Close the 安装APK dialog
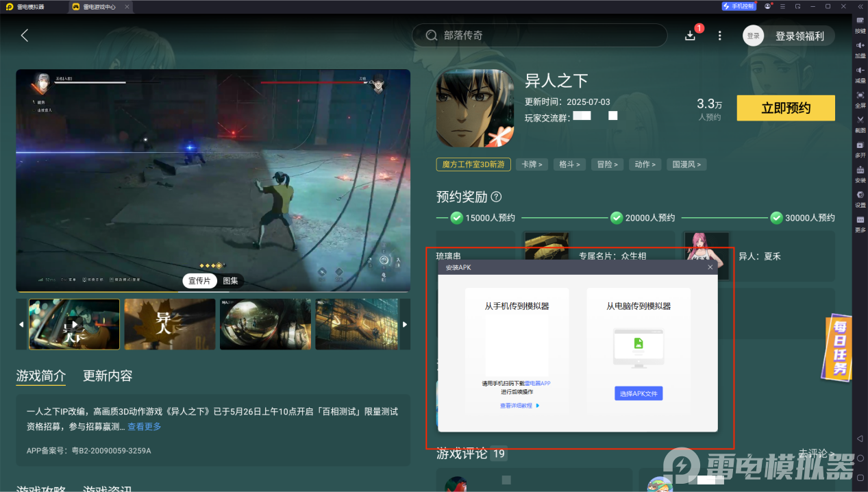Screen dimensions: 868x492 click(710, 267)
